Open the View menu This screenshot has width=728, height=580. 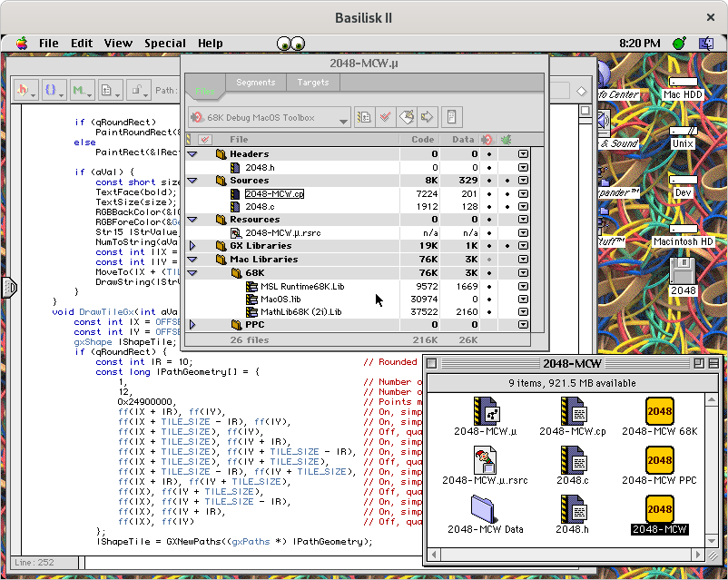[118, 44]
